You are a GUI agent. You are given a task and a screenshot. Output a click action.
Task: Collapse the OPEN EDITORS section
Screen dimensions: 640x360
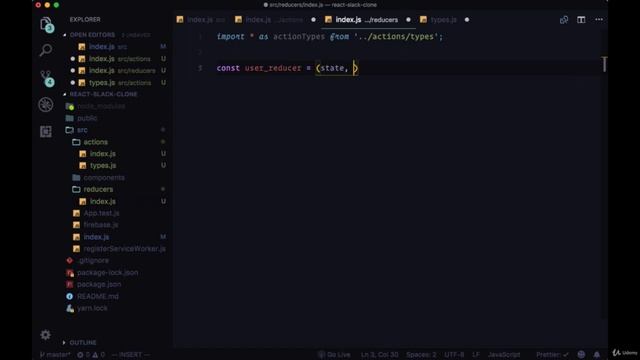point(92,35)
